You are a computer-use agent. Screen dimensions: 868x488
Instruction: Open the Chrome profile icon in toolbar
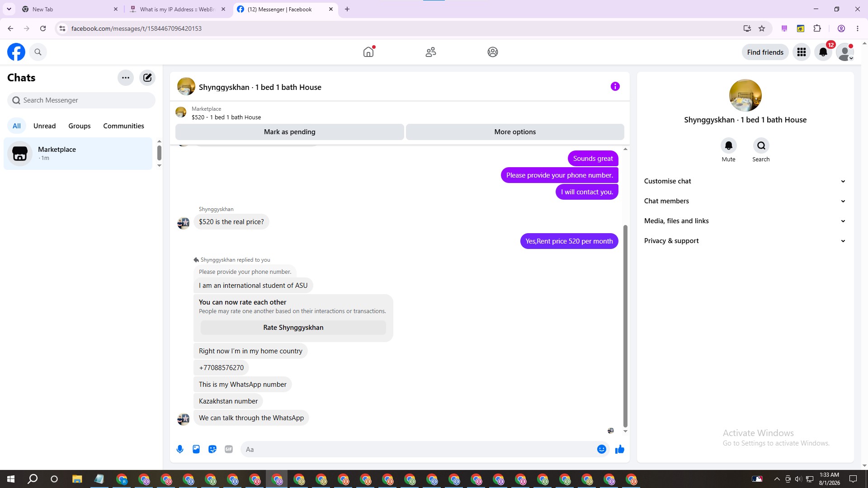coord(841,28)
